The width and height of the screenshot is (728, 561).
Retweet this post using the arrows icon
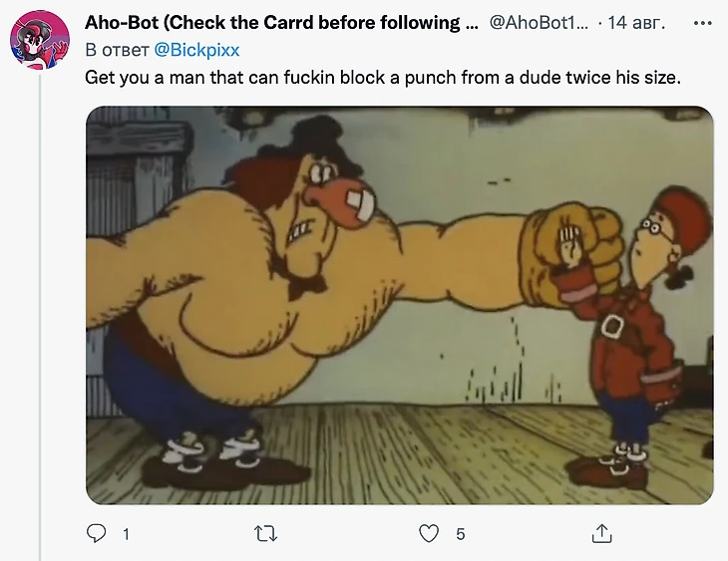266,534
